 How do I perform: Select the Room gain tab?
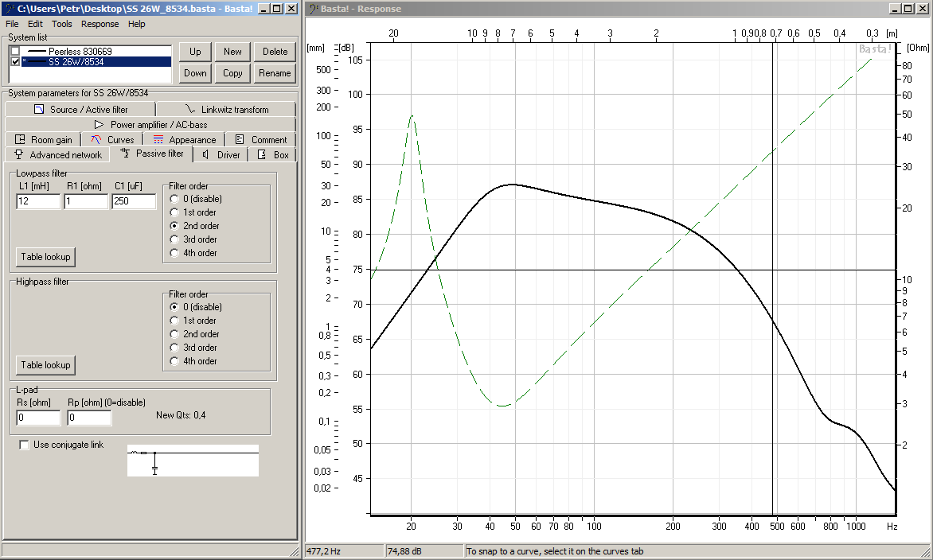point(43,140)
